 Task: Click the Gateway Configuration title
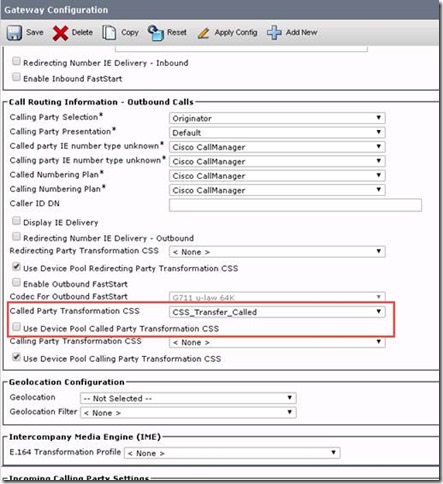click(x=56, y=10)
